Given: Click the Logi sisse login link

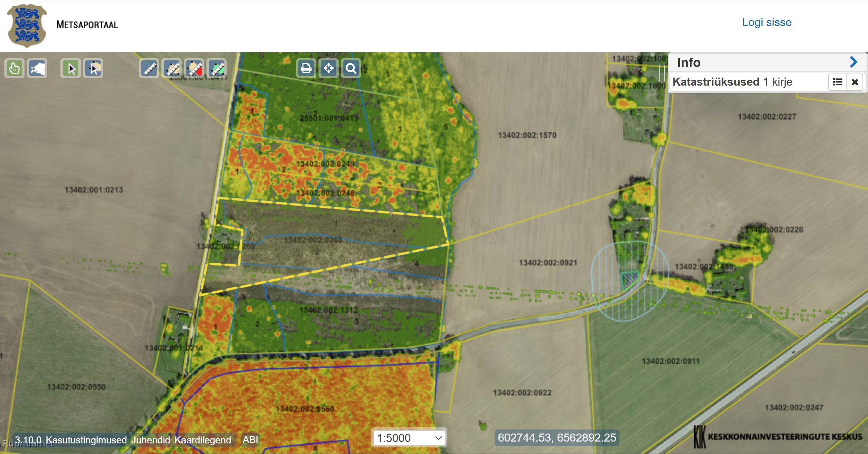Looking at the screenshot, I should click(x=767, y=22).
